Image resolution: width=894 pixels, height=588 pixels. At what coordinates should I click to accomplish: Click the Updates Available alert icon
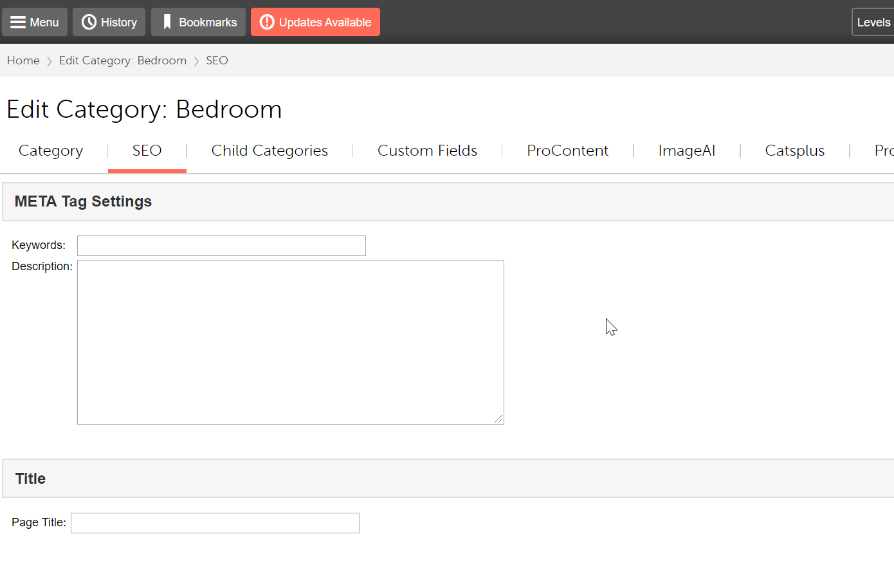(267, 23)
